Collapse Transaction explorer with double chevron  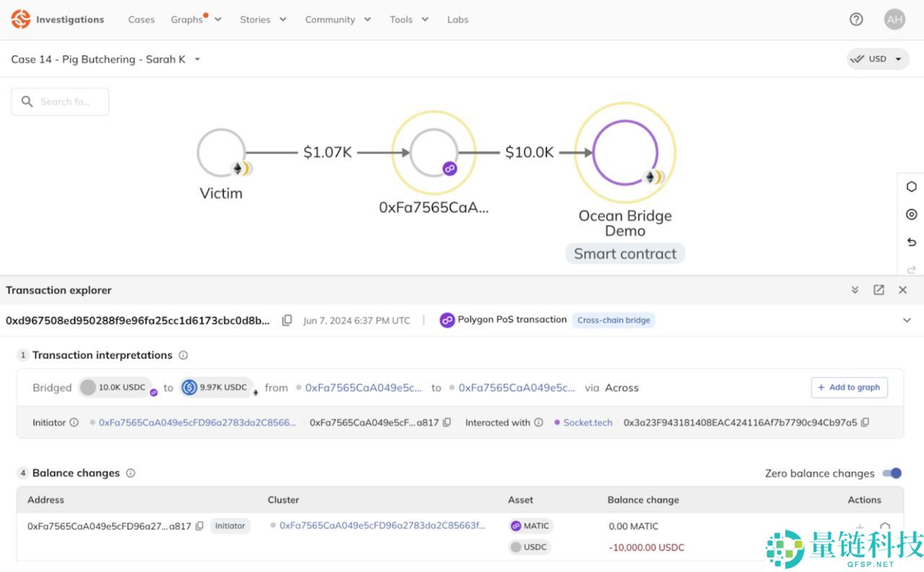tap(855, 290)
